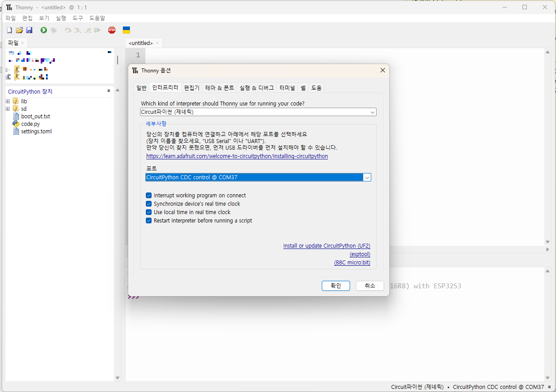The height and width of the screenshot is (392, 556).
Task: Create a new file with the toolbar icon
Action: [9, 30]
